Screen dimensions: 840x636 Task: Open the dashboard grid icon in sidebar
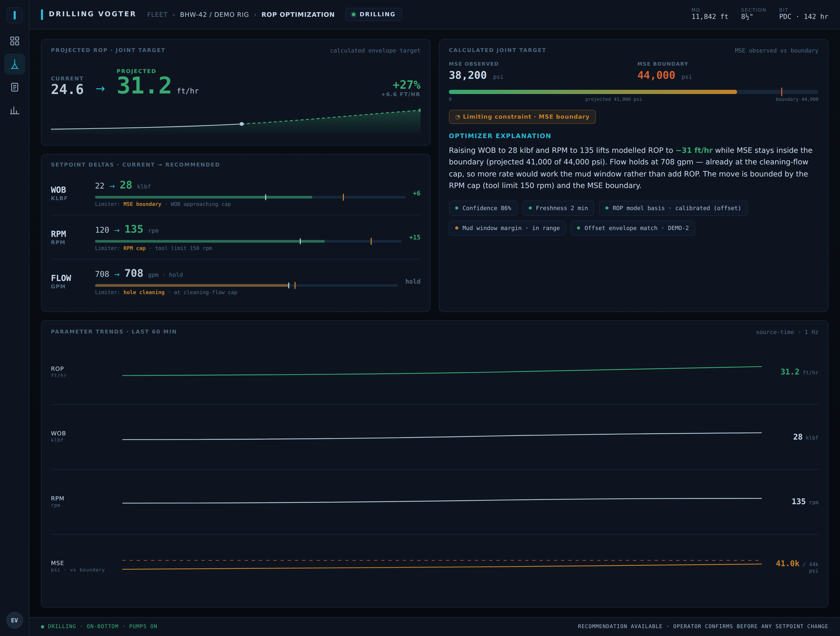tap(15, 41)
